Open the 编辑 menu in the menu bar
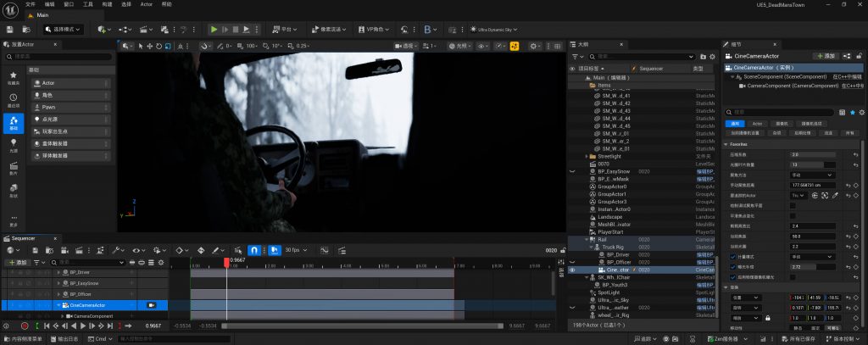 point(48,4)
